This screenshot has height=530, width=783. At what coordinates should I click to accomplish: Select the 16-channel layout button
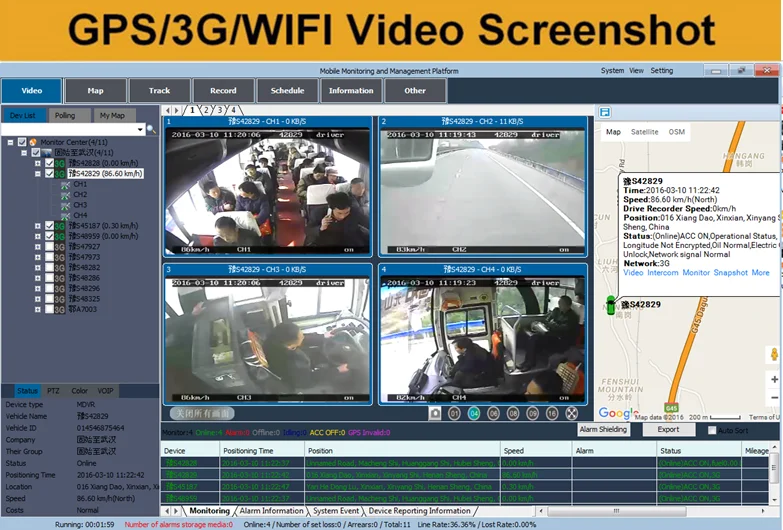(551, 412)
